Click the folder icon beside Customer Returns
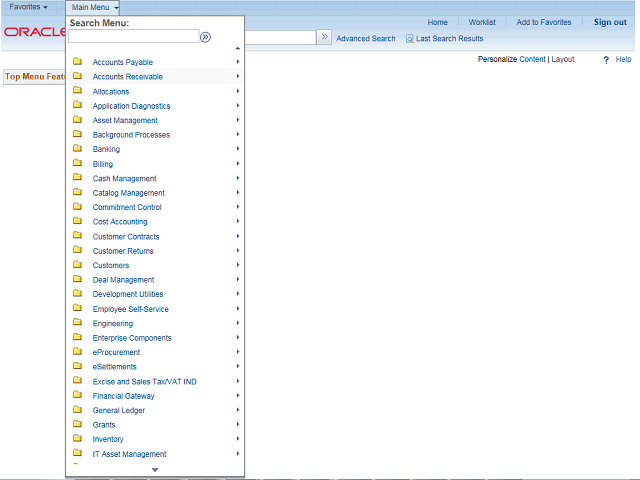The image size is (640, 480). pyautogui.click(x=77, y=250)
